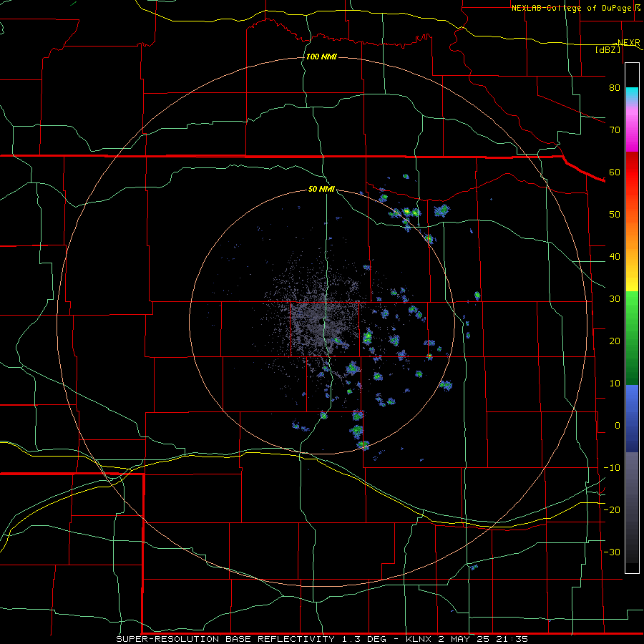Click the 0 value on the dBZ scale

[618, 426]
